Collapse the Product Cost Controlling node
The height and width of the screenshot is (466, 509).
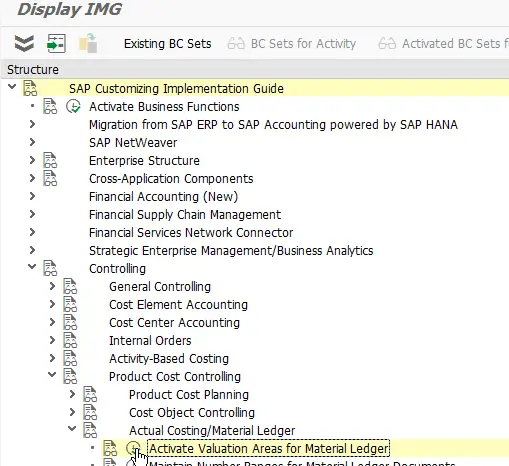click(52, 374)
